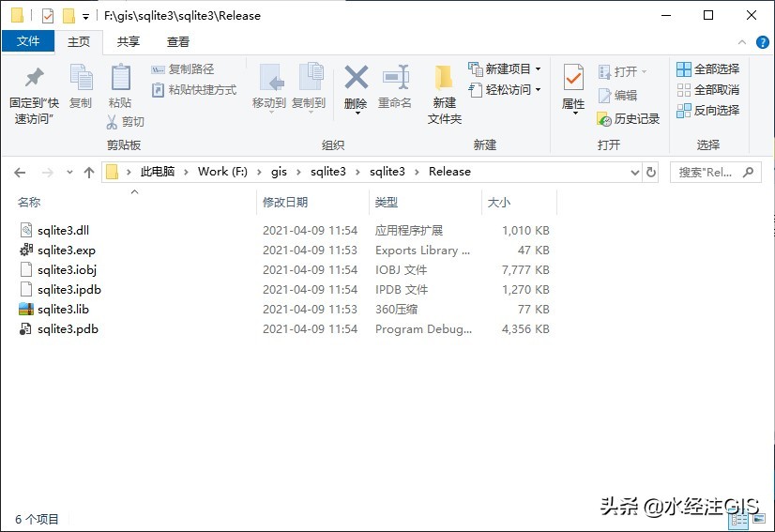Switch to the Home (主页) tab

click(79, 42)
